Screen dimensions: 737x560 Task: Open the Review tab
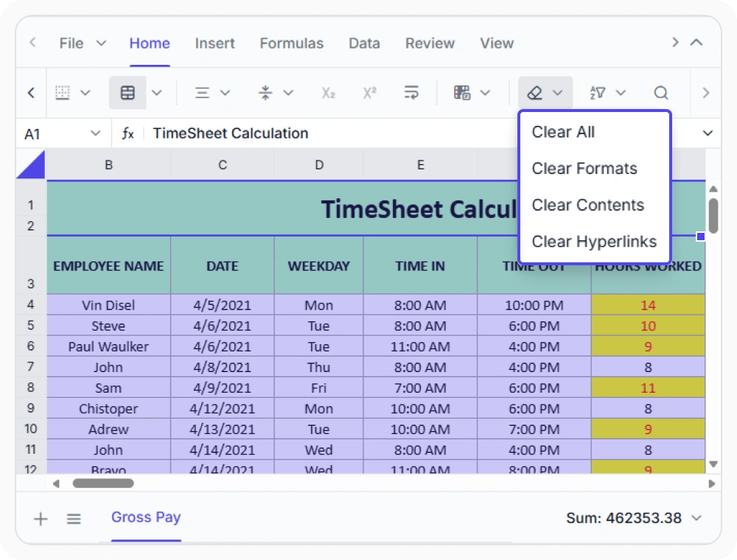[x=430, y=43]
